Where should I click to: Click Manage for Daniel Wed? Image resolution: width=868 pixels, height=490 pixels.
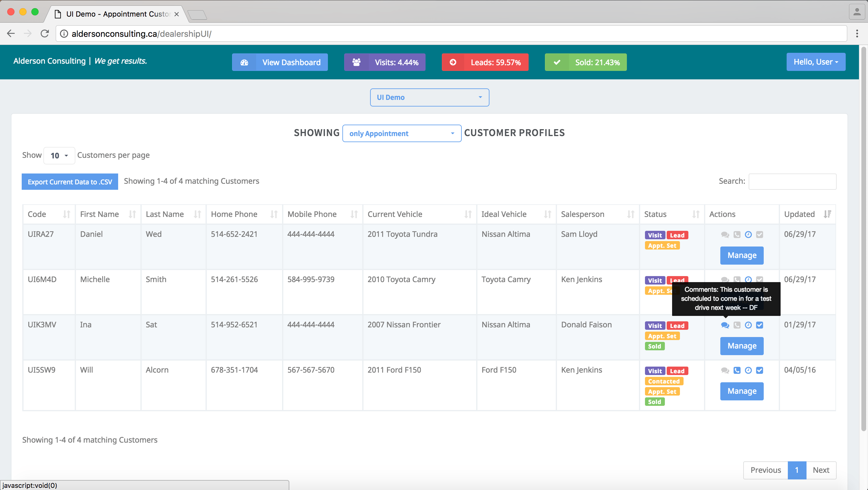coord(742,255)
